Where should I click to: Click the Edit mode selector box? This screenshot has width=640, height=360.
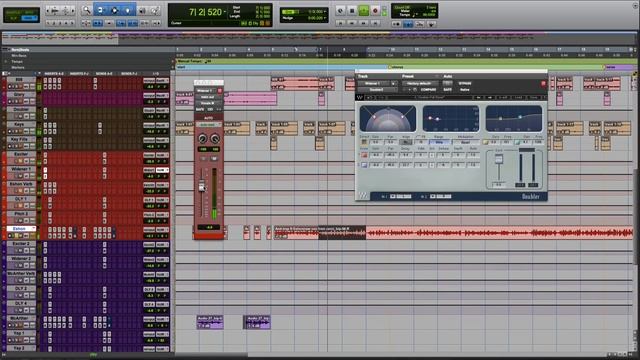pyautogui.click(x=22, y=15)
